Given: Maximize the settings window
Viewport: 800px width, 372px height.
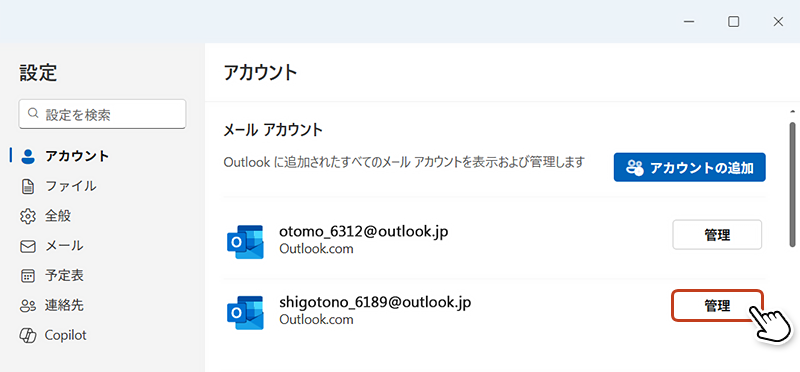Looking at the screenshot, I should pyautogui.click(x=733, y=21).
